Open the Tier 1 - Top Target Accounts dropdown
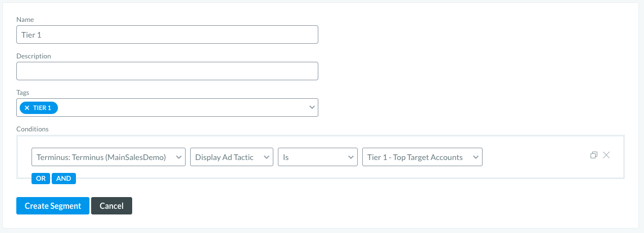This screenshot has height=233, width=644. [422, 157]
